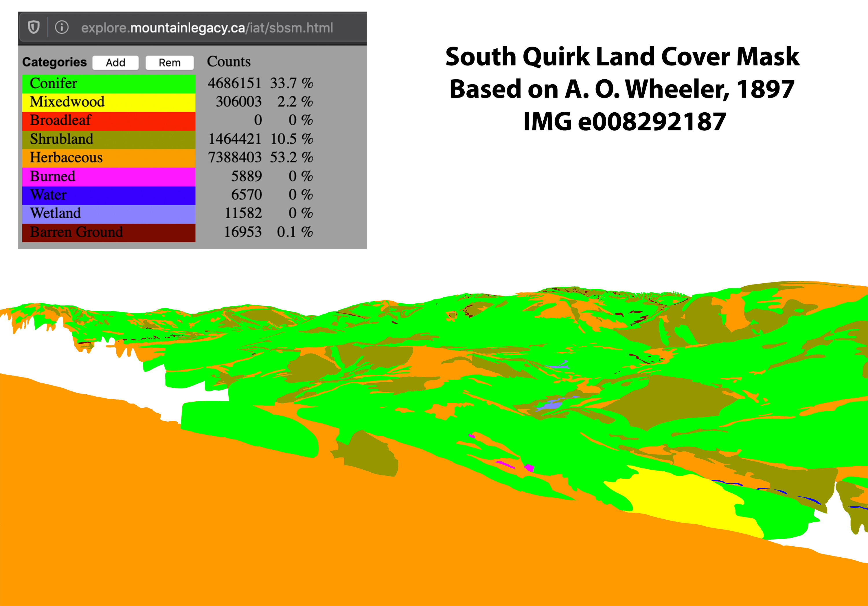This screenshot has width=868, height=606.
Task: Select the Mixedwood yellow category swatch
Action: point(108,102)
